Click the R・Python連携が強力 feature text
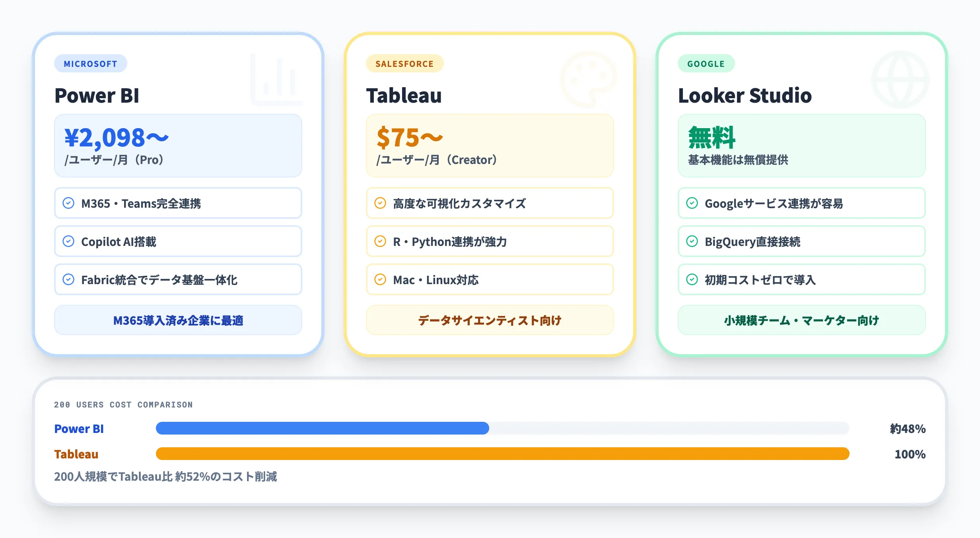 (450, 242)
